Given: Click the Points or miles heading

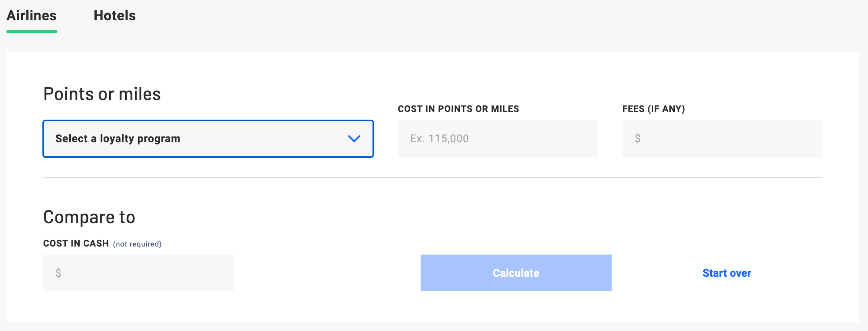Looking at the screenshot, I should [x=102, y=94].
